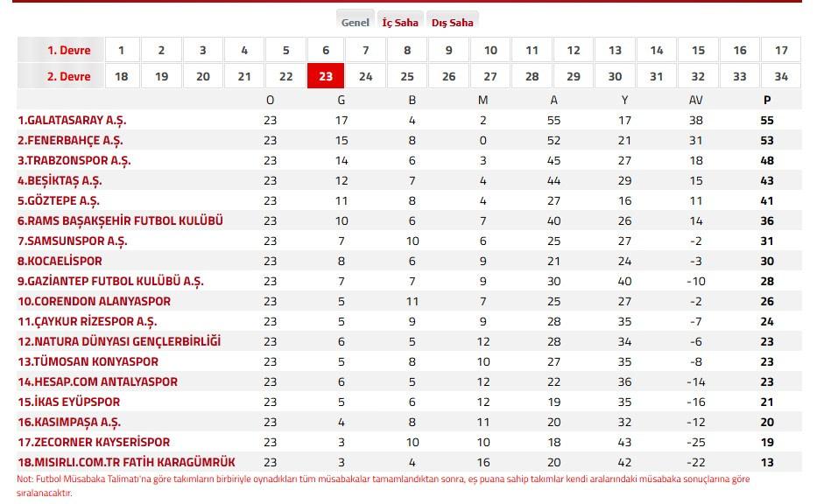Open the İç Saha tab
The width and height of the screenshot is (824, 504).
(x=400, y=22)
